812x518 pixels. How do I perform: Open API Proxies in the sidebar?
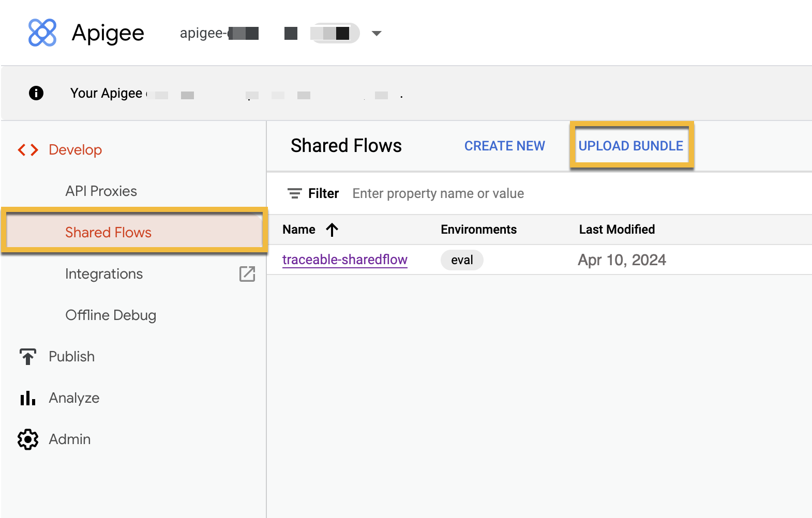[x=101, y=191]
